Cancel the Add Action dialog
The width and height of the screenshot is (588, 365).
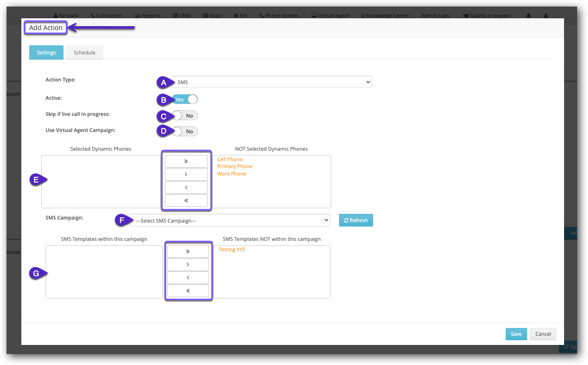[x=543, y=334]
